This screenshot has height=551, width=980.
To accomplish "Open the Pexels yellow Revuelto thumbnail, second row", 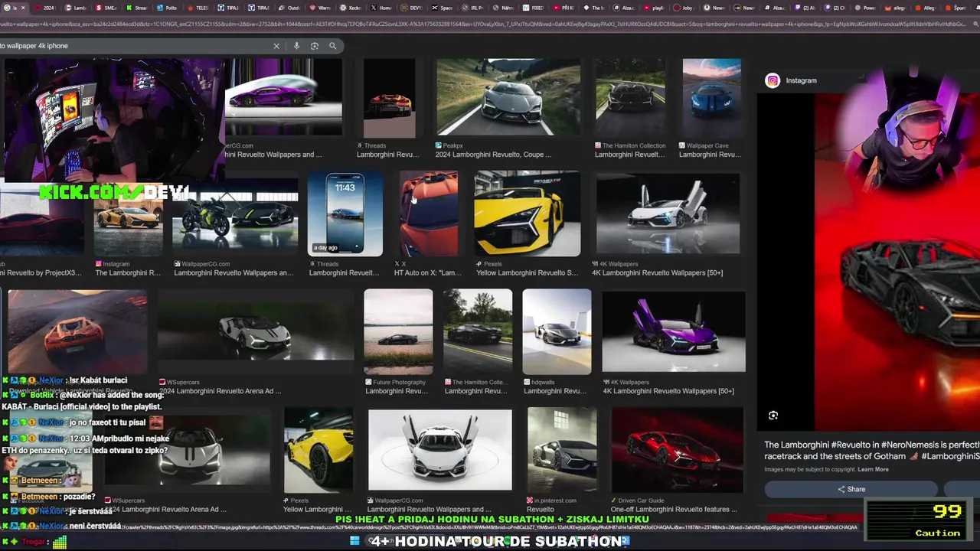I will 527,214.
